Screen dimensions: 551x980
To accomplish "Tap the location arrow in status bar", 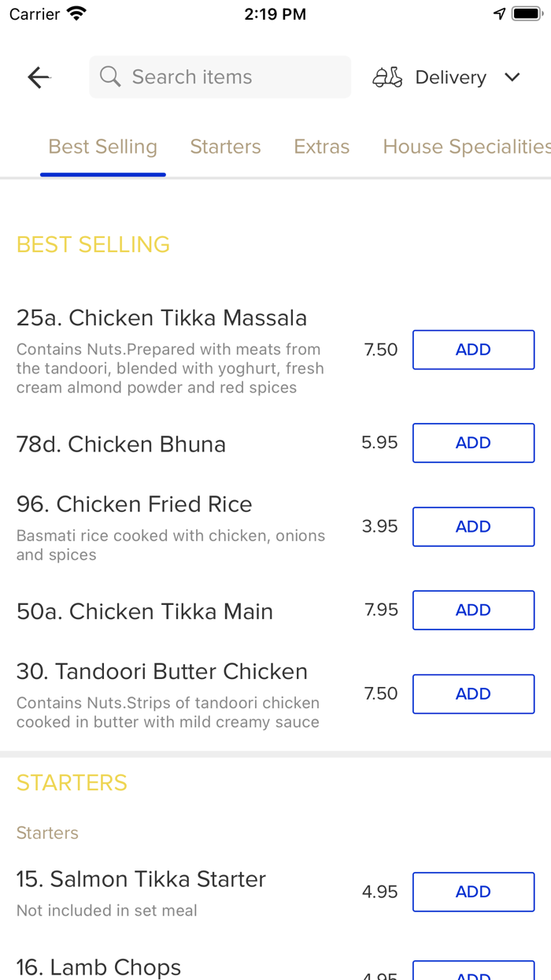I will click(500, 13).
